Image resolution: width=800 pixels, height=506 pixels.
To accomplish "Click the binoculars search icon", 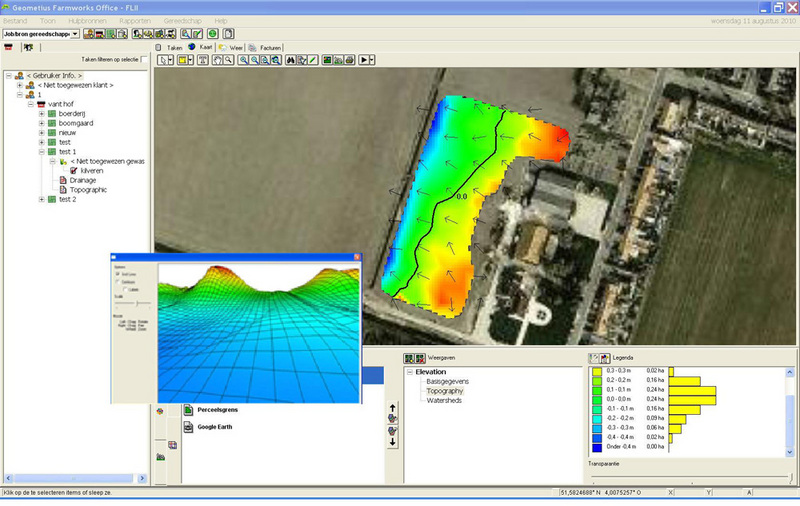I will click(x=290, y=60).
